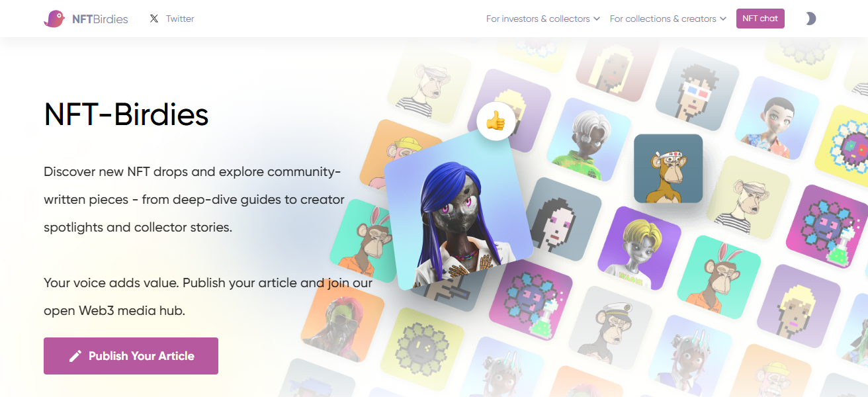Expand the For investors & collectors dropdown

click(542, 19)
